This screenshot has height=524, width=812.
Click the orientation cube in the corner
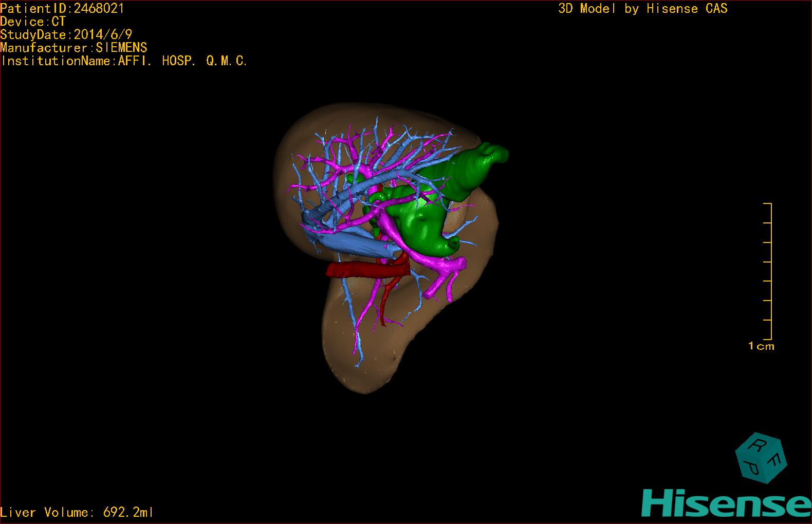coord(761,457)
